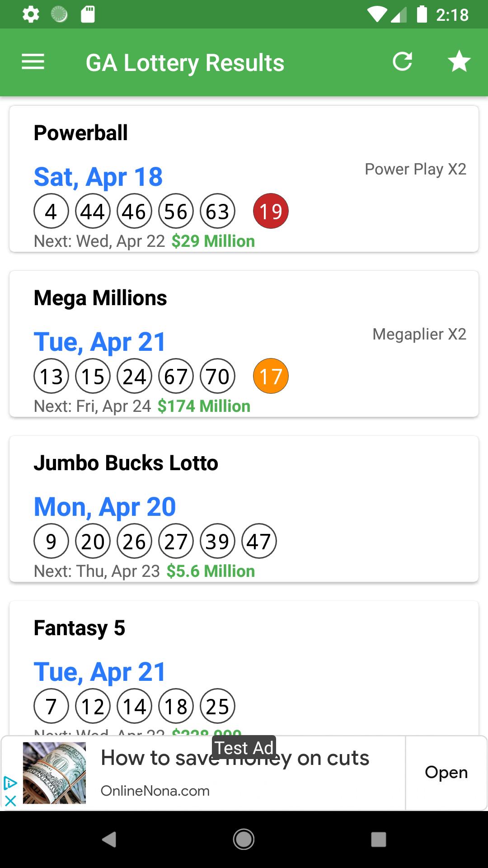Open the Fantasy 5 results card title
Image resolution: width=488 pixels, height=868 pixels.
coord(80,628)
